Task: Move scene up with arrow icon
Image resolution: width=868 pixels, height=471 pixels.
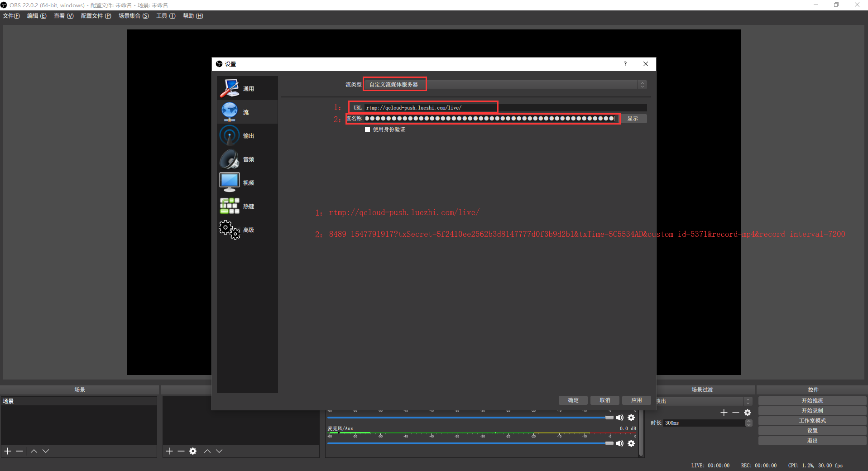Action: (x=34, y=451)
